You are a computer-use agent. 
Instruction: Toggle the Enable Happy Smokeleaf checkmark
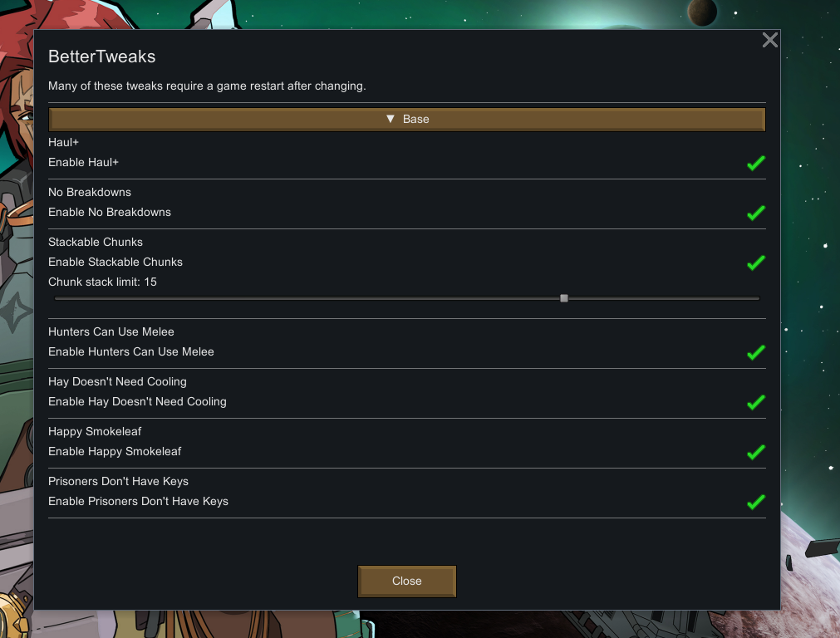[756, 452]
